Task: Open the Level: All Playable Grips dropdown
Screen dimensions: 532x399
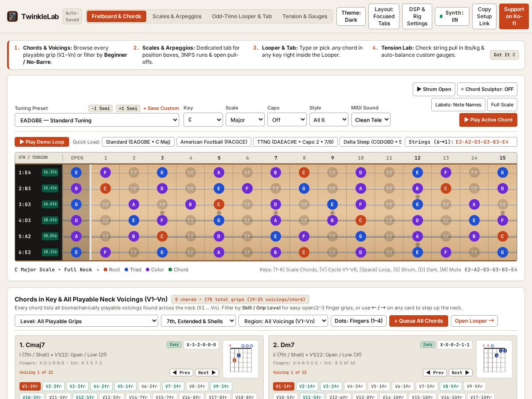Action: coord(86,321)
